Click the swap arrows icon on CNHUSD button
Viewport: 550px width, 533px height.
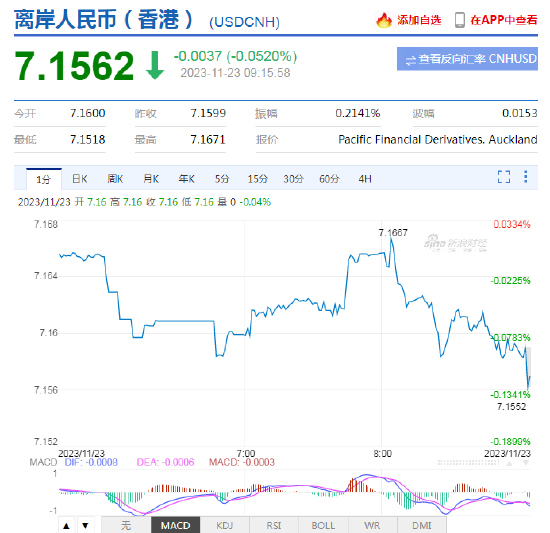tap(410, 60)
